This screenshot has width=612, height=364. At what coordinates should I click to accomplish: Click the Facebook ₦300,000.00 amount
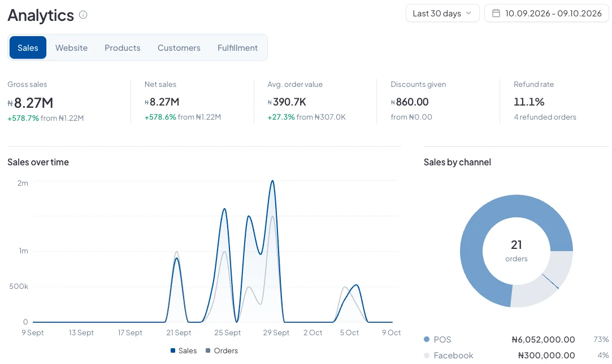click(x=546, y=356)
